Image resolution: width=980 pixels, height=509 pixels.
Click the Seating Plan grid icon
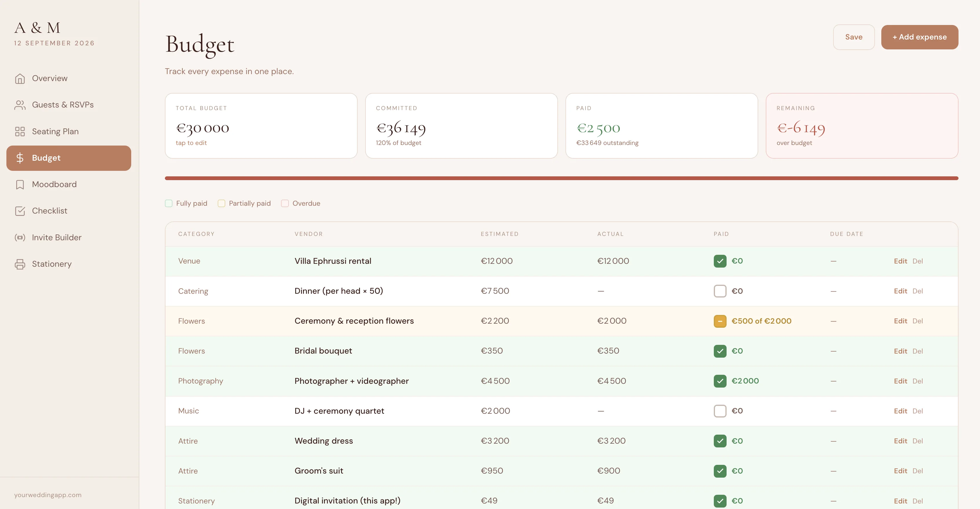(20, 131)
